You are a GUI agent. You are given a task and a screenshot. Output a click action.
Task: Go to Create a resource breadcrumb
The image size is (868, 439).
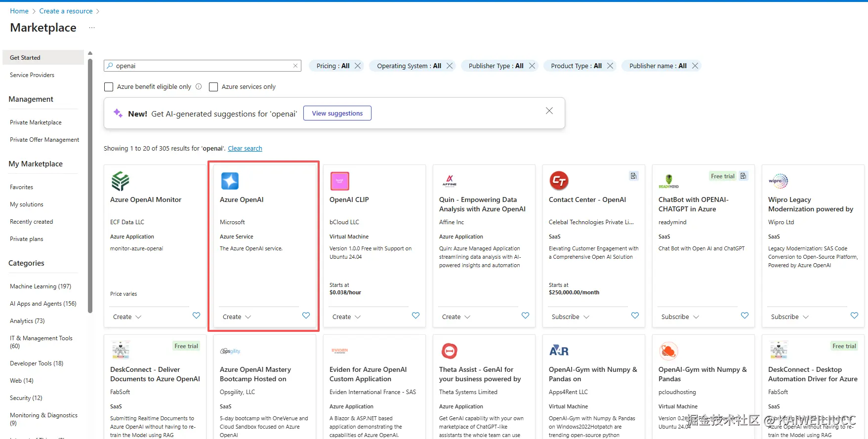[x=66, y=11]
